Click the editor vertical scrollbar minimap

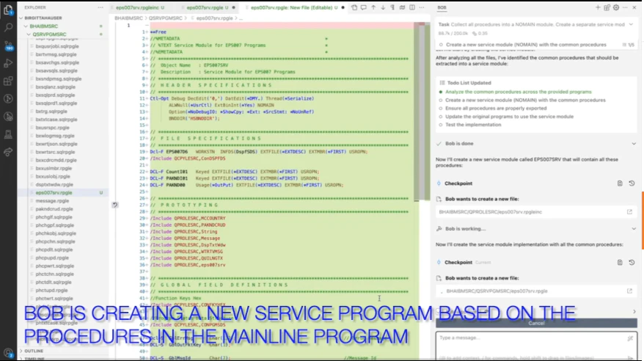pos(422,111)
